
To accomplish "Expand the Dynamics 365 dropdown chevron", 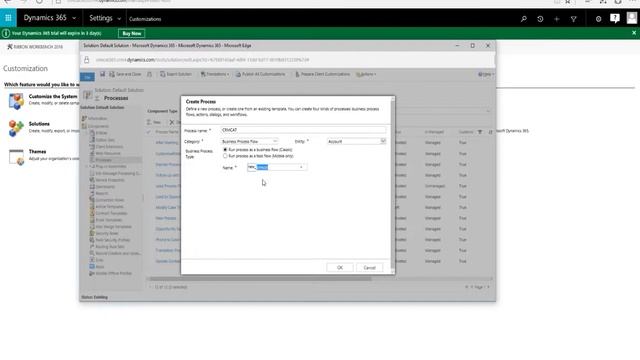I will point(74,18).
